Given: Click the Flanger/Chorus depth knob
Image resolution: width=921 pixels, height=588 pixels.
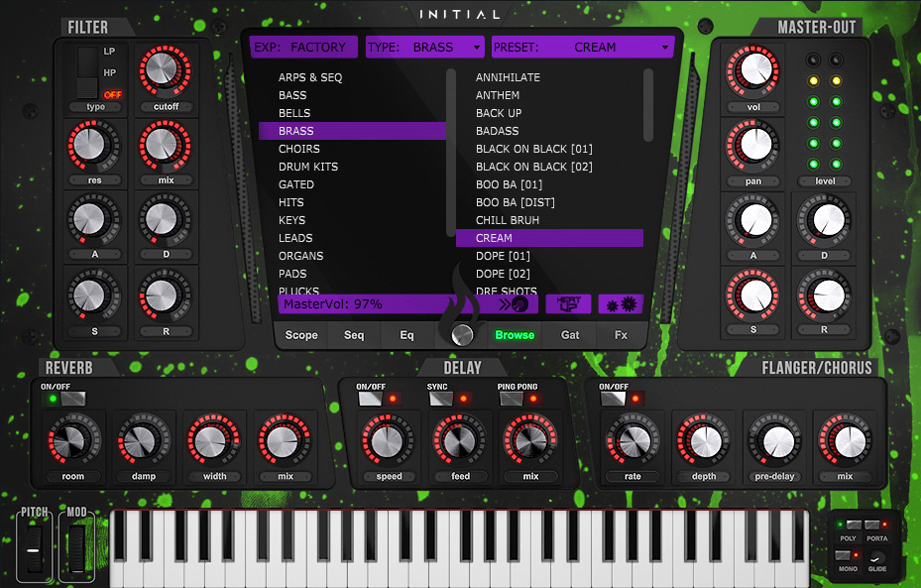Looking at the screenshot, I should click(x=703, y=440).
